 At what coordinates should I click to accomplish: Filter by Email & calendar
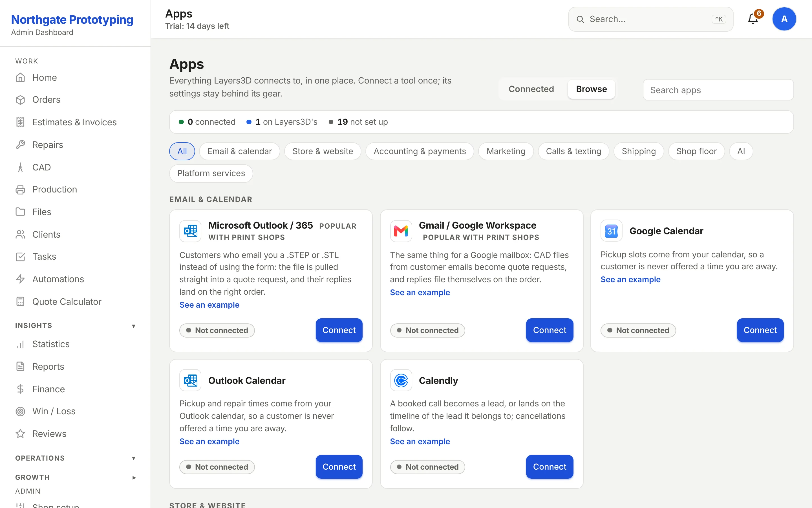tap(240, 151)
